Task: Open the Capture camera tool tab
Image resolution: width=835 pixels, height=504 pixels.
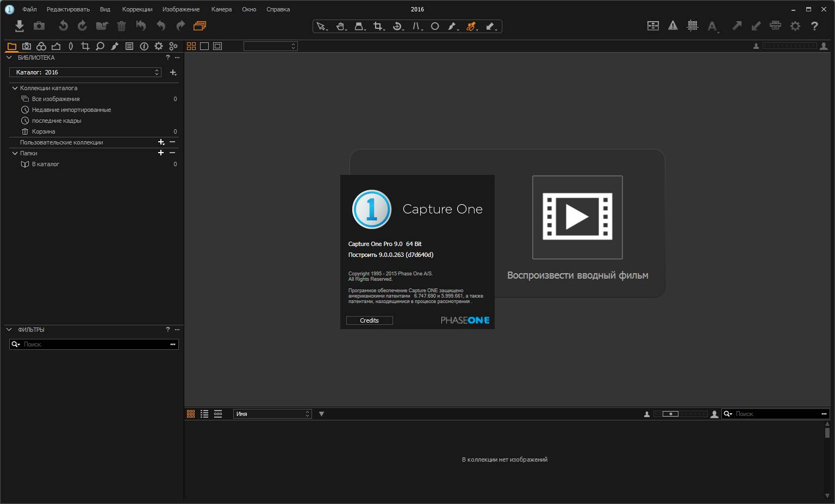Action: 27,46
